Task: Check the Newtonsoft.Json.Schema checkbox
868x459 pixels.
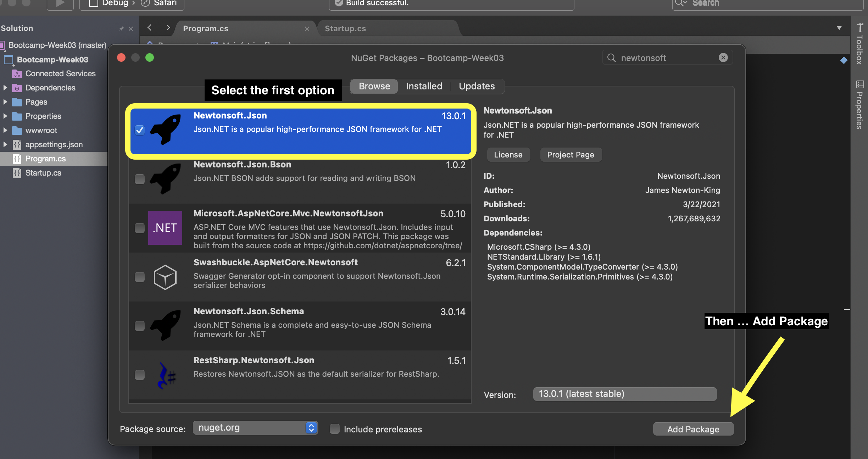Action: pyautogui.click(x=140, y=326)
